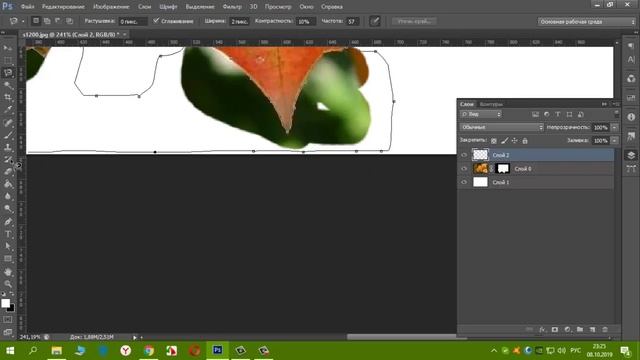The height and width of the screenshot is (360, 640).
Task: Select the Magnetic Lasso tool in toolbox
Action: (x=8, y=73)
